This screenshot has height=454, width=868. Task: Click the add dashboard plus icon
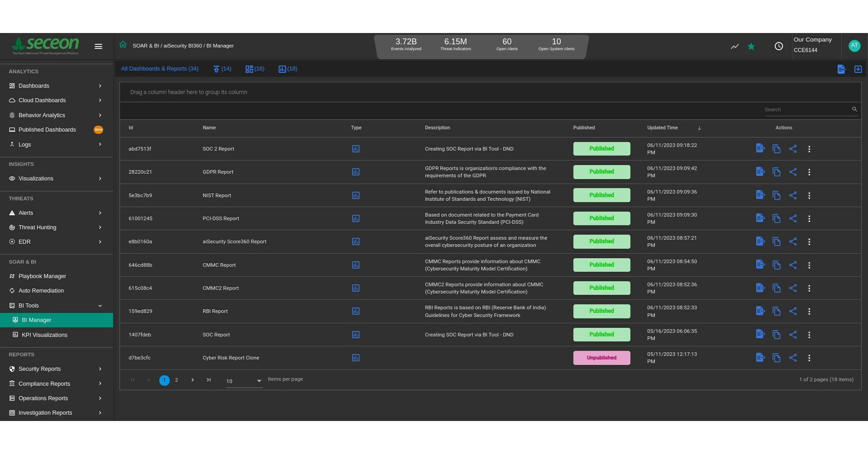[x=858, y=69]
